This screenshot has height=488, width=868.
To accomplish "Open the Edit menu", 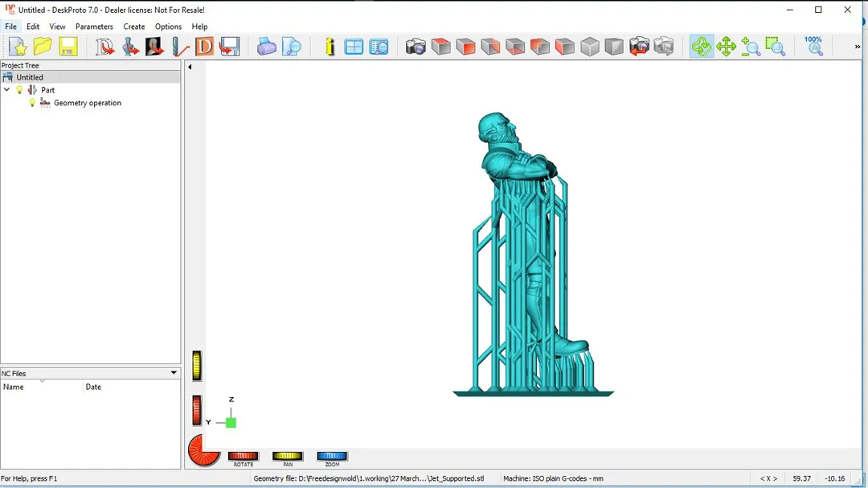I will (33, 27).
